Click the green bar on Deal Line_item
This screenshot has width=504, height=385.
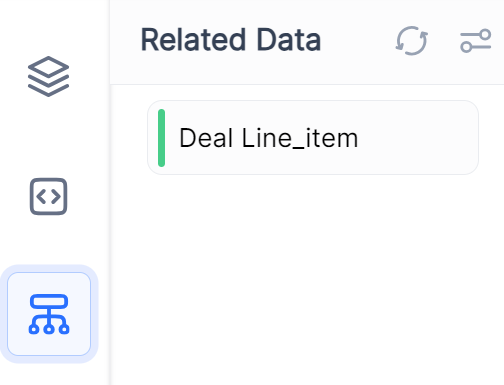(x=162, y=138)
